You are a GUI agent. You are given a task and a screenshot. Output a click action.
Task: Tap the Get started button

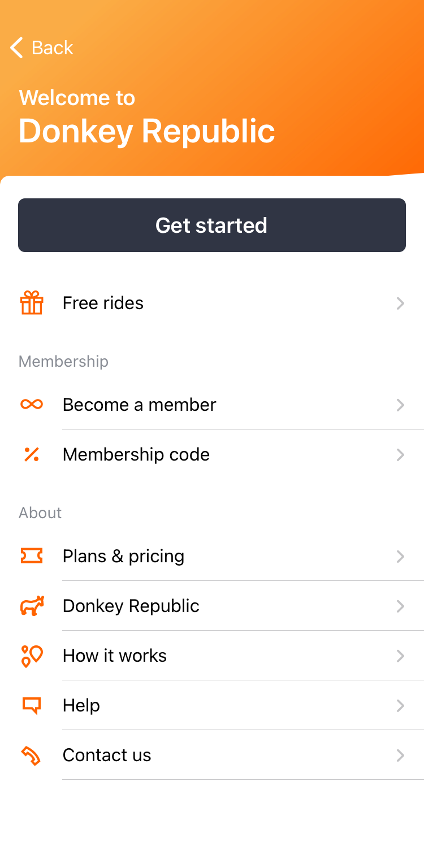212,225
